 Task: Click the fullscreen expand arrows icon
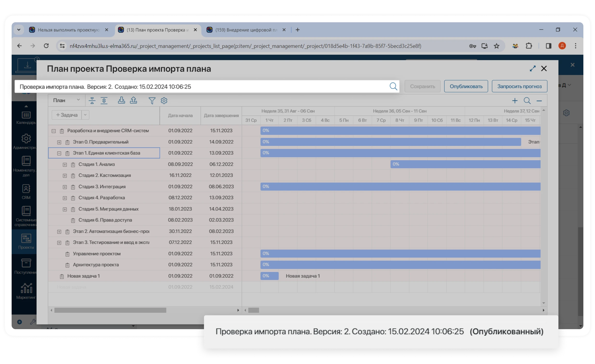tap(532, 68)
